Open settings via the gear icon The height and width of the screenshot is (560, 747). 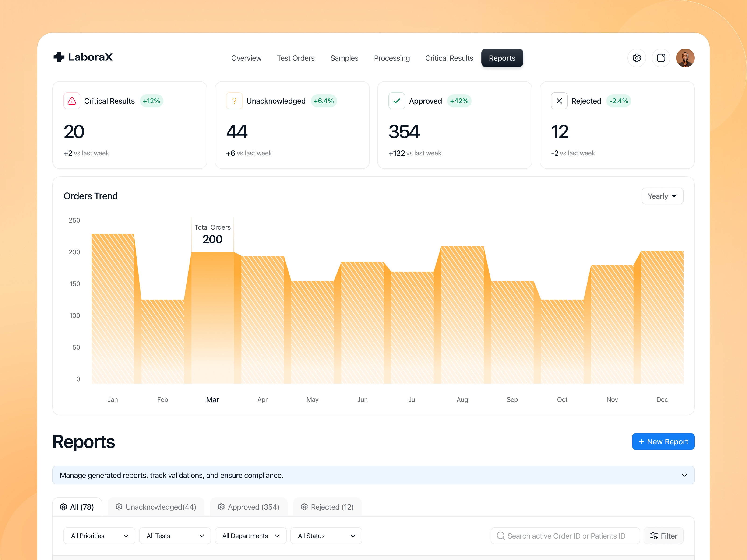pyautogui.click(x=637, y=58)
